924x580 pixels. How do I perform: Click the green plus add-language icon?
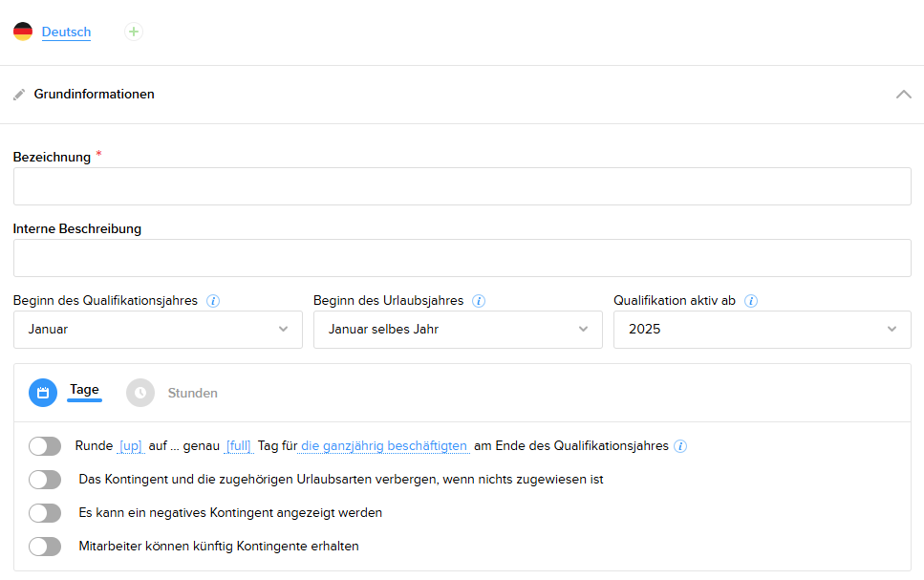pos(134,32)
